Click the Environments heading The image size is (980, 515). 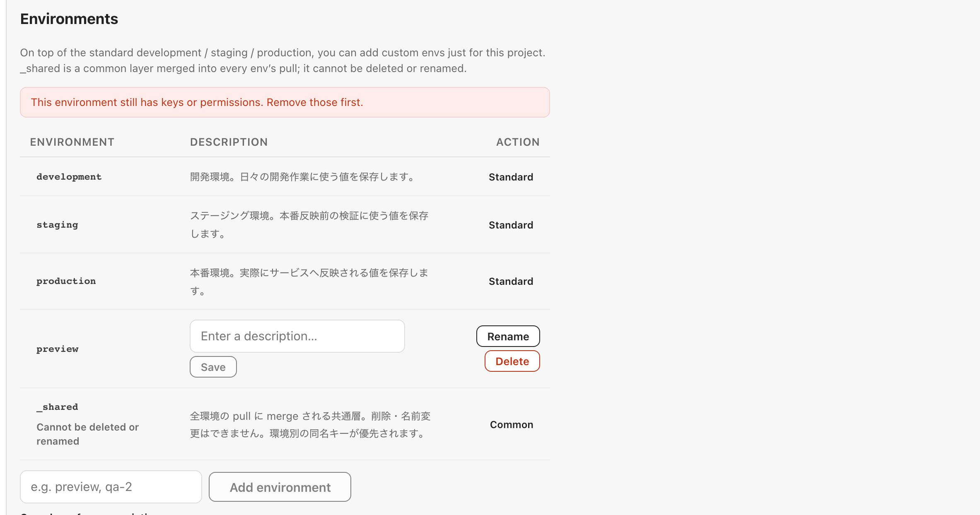pyautogui.click(x=69, y=19)
